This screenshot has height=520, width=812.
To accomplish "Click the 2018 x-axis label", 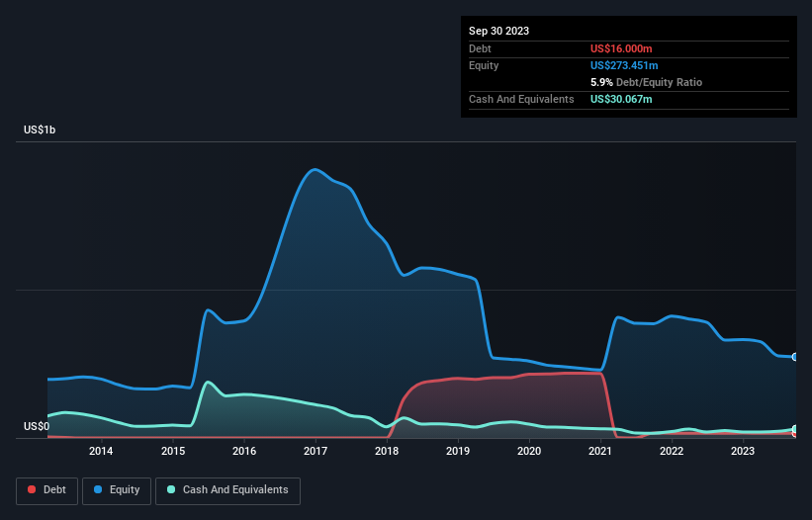I will click(387, 451).
